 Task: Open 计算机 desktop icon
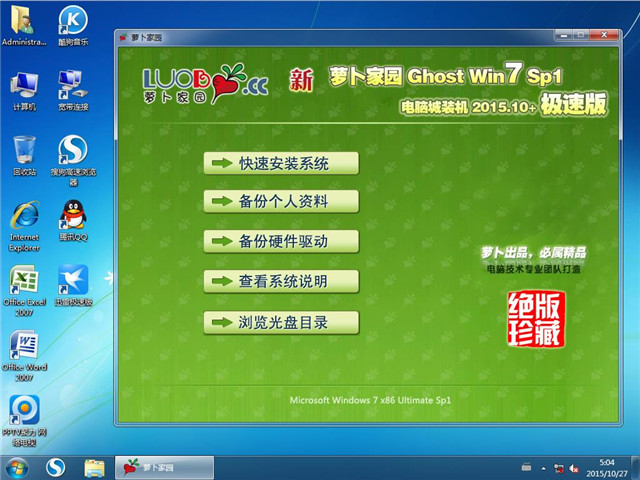[x=24, y=88]
